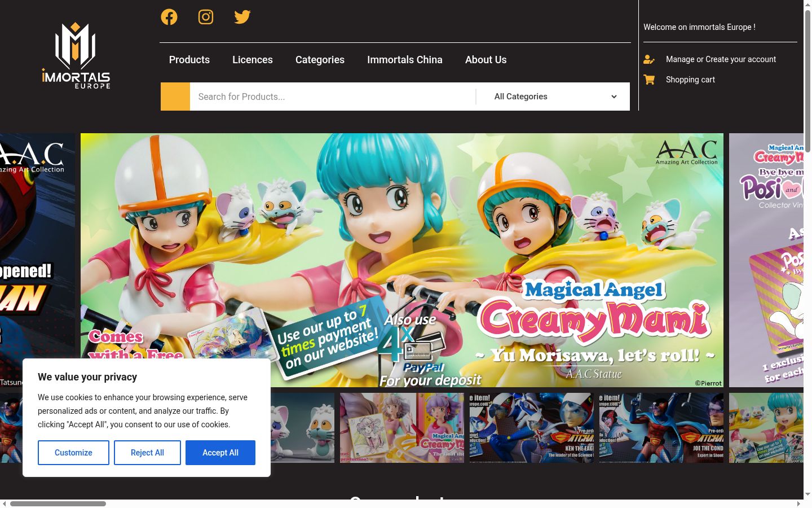Accept all cookies
This screenshot has width=812, height=508.
(x=220, y=453)
